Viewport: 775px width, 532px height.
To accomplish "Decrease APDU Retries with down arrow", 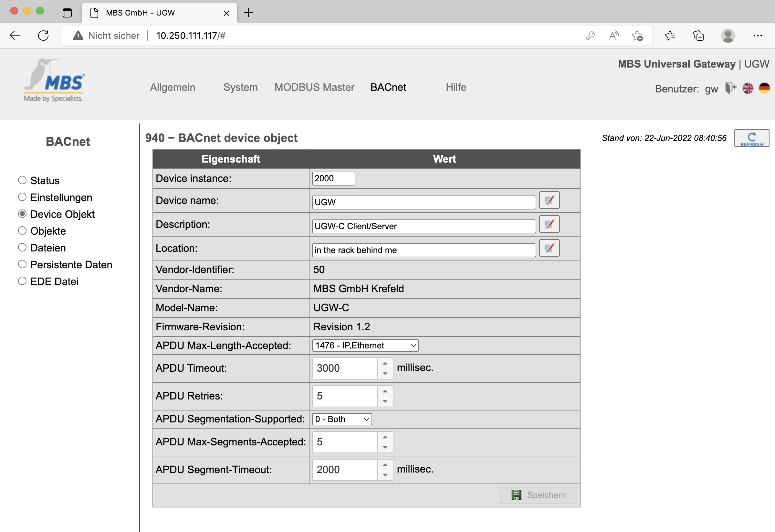I will pos(385,401).
